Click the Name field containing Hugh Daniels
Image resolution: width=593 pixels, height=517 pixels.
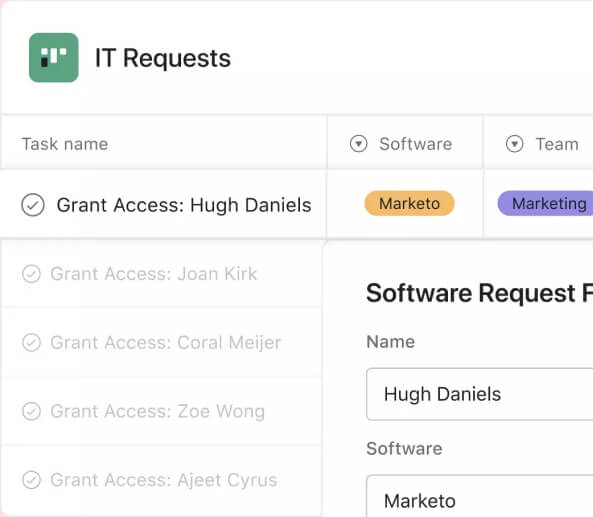pyautogui.click(x=480, y=394)
